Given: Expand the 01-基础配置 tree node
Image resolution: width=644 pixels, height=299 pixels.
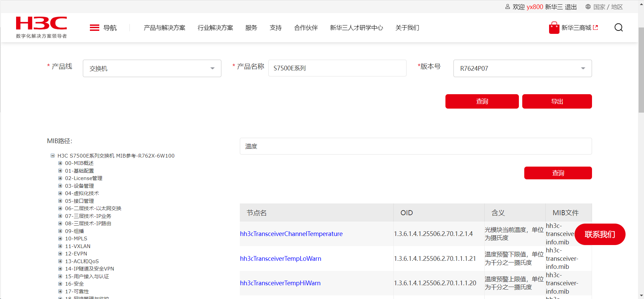Looking at the screenshot, I should 60,171.
